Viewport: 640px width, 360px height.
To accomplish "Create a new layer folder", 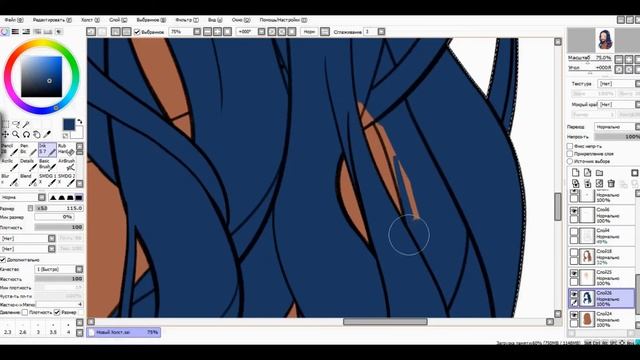I will click(599, 173).
